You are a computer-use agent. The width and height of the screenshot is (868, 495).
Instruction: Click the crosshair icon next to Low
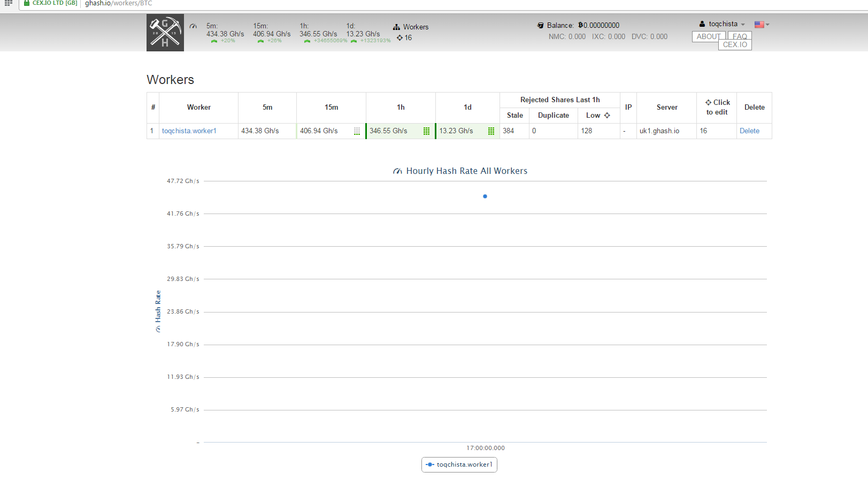(x=607, y=116)
